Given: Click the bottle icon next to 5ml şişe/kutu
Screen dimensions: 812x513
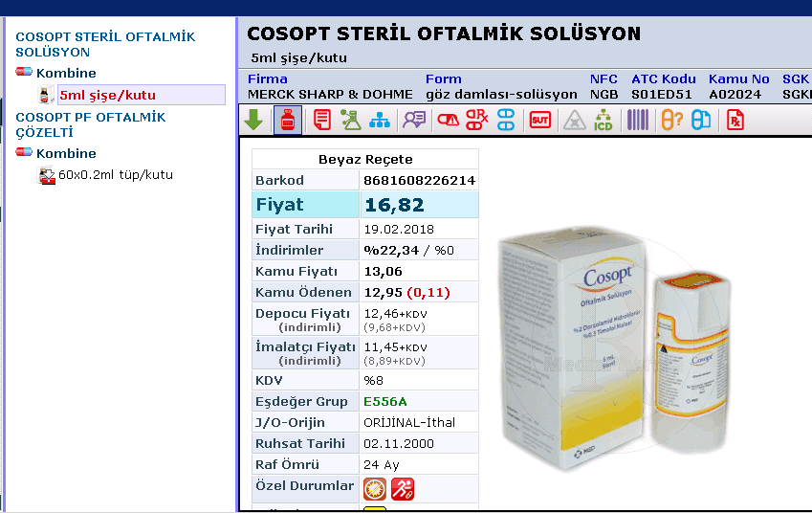Looking at the screenshot, I should point(46,95).
